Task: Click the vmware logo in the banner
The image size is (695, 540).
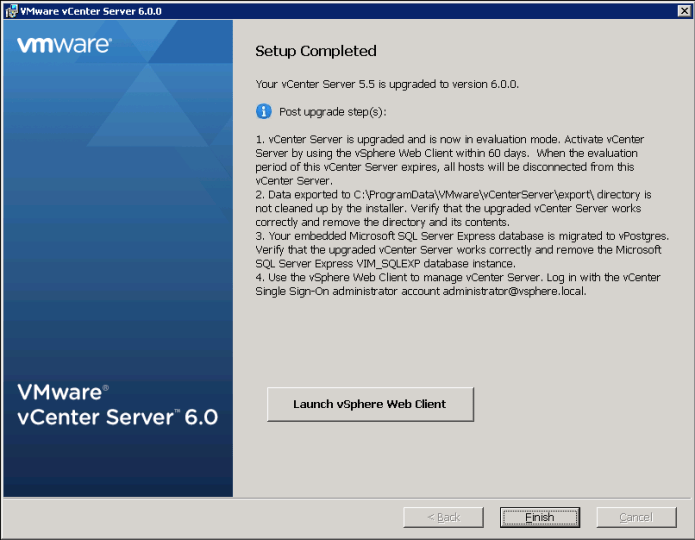Action: click(x=64, y=45)
